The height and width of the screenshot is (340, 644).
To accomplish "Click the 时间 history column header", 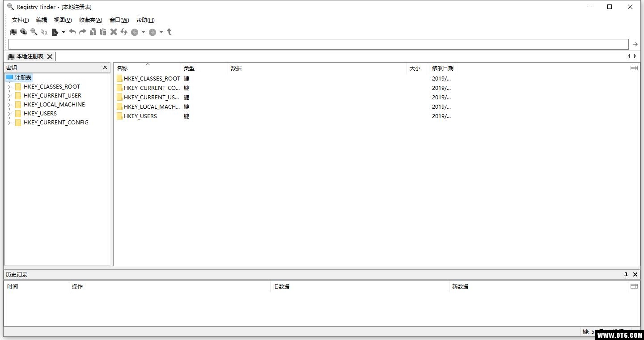I will click(x=37, y=287).
